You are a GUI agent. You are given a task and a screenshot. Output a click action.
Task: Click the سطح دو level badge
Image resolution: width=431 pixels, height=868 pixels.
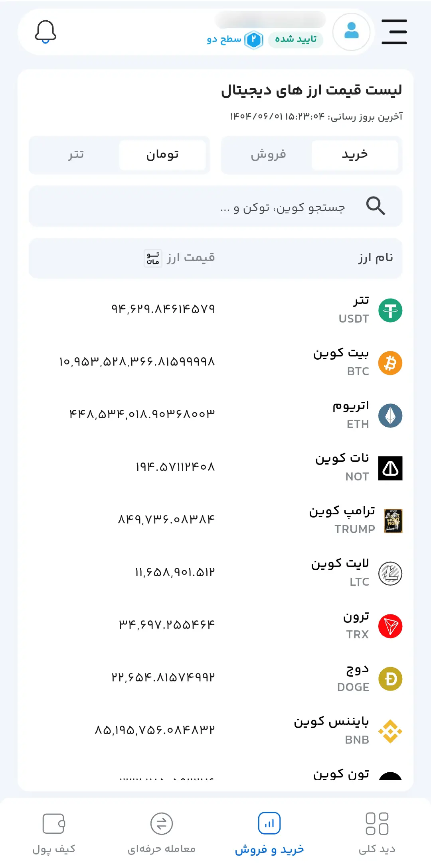[x=234, y=39]
